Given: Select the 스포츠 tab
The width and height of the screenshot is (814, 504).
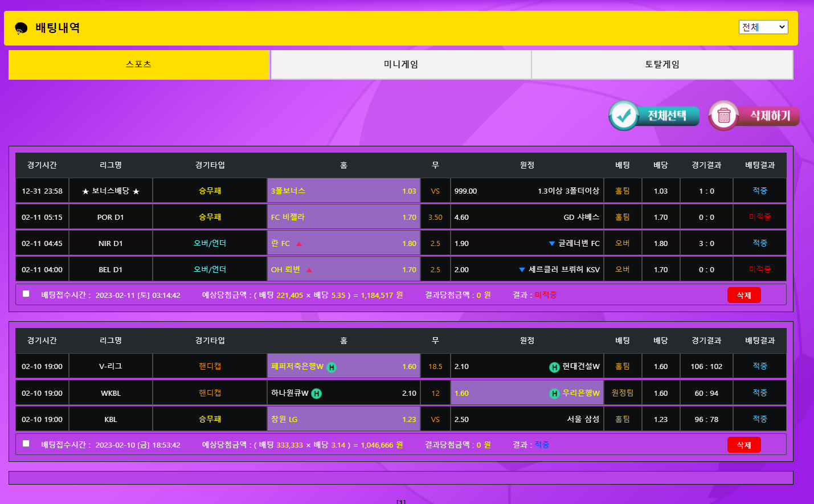Looking at the screenshot, I should click(x=139, y=64).
